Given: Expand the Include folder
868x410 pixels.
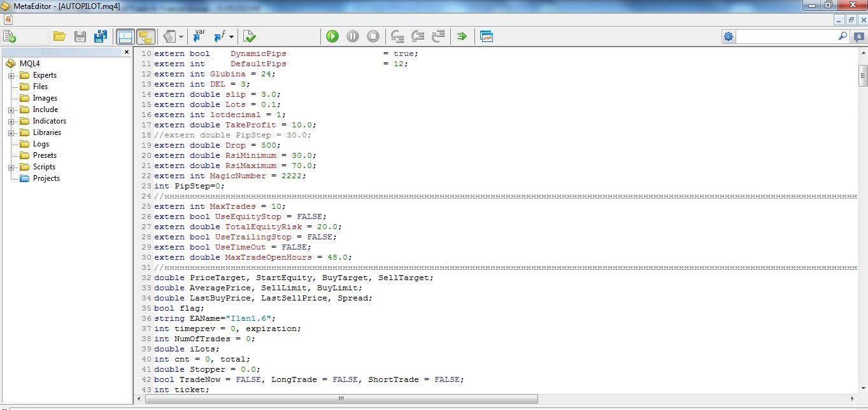Looking at the screenshot, I should (x=11, y=110).
